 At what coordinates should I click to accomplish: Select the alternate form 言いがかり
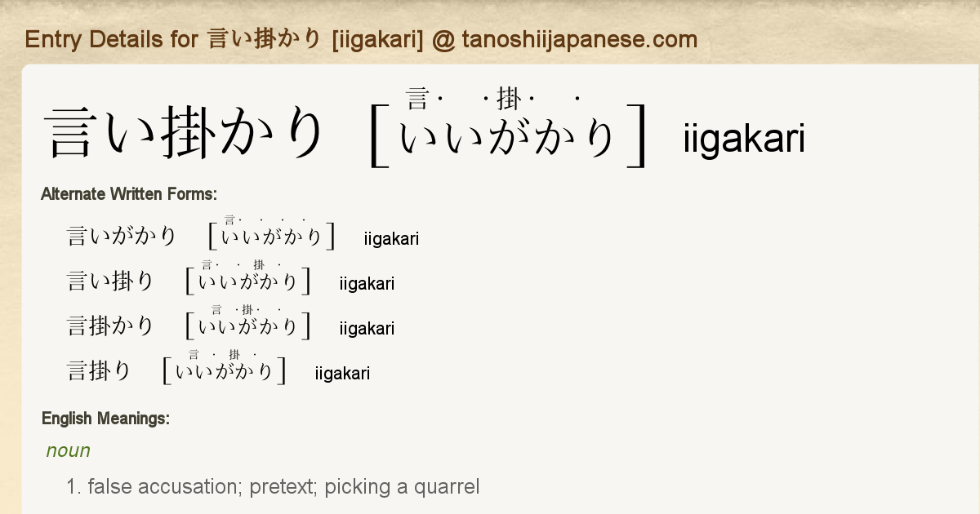122,237
